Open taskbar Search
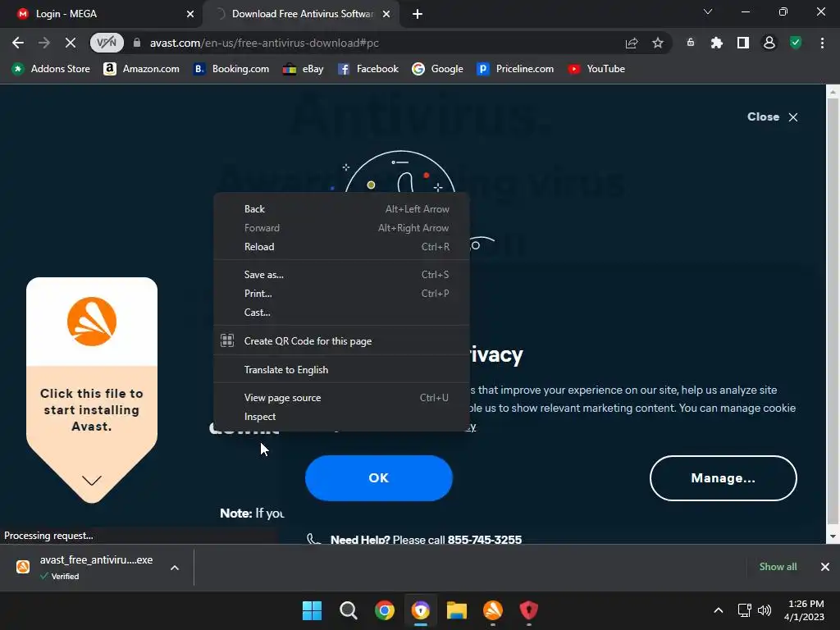Screen dimensions: 840x630 click(x=348, y=610)
